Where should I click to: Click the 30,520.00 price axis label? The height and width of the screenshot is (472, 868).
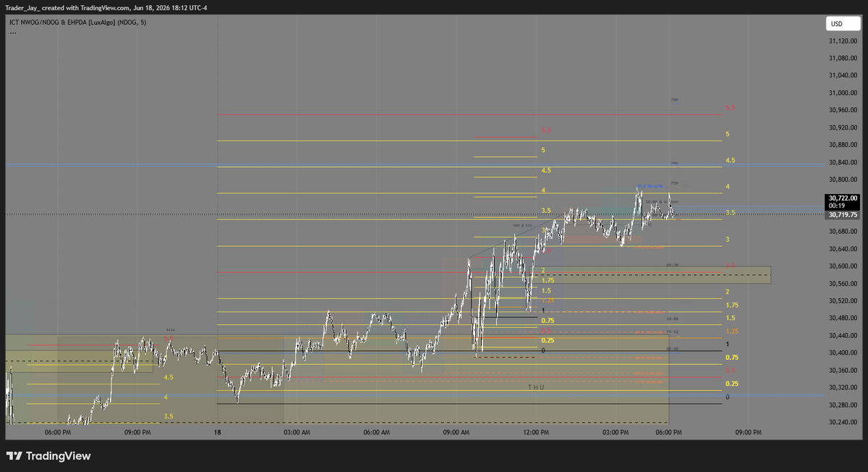[843, 301]
